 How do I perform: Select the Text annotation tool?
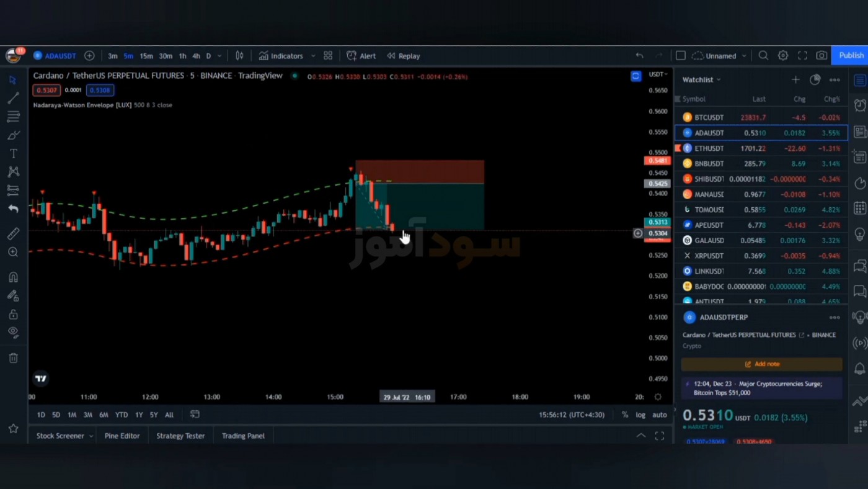(13, 153)
